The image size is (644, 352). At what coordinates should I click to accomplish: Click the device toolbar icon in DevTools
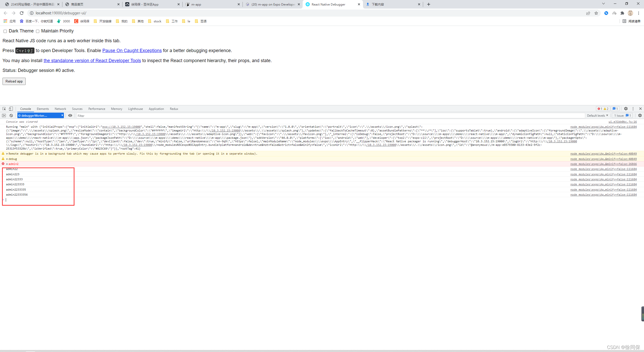point(12,108)
